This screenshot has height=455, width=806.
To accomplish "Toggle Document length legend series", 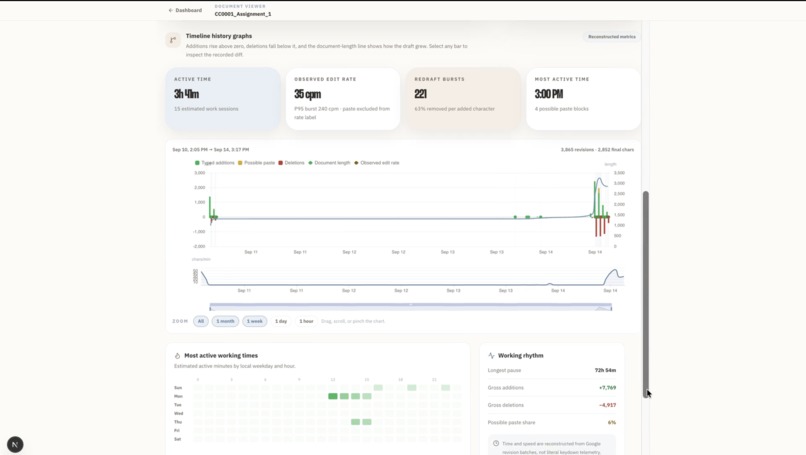I will click(x=329, y=163).
